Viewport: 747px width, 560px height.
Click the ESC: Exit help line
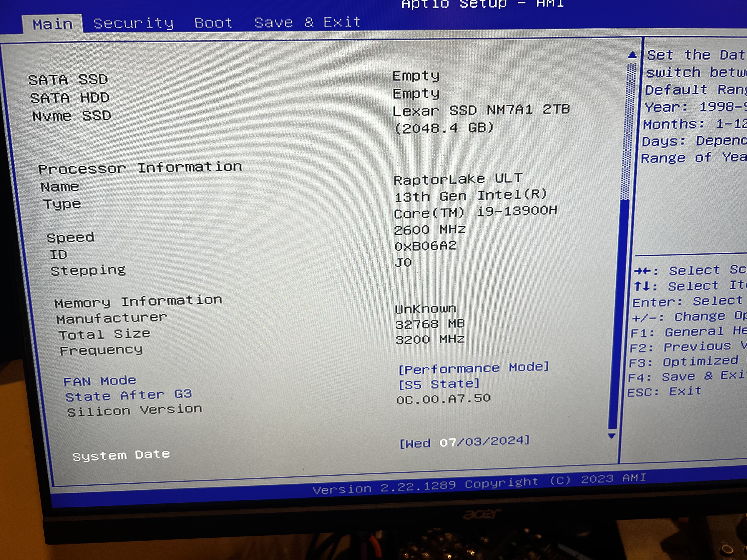click(664, 391)
